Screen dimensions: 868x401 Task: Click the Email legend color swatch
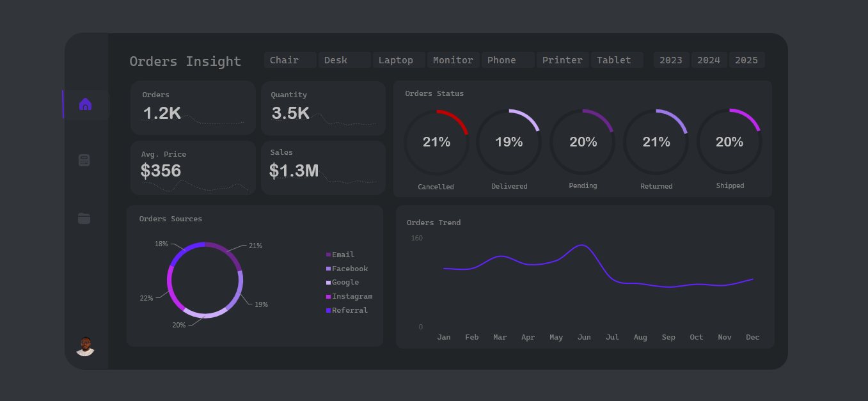click(x=328, y=255)
